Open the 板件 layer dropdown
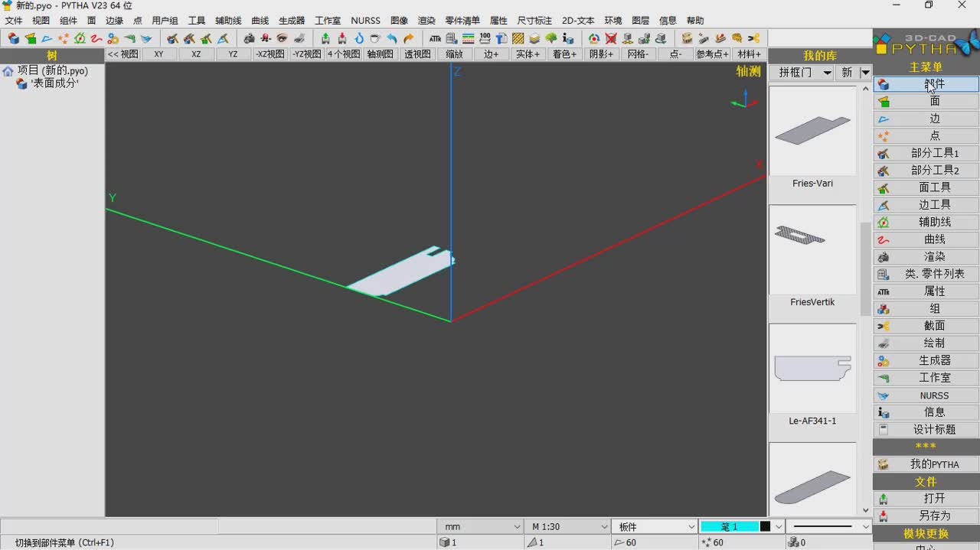 point(655,526)
